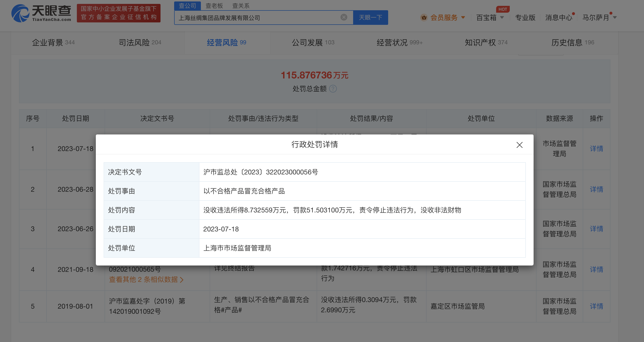Expand the 会员服务 dropdown

464,18
